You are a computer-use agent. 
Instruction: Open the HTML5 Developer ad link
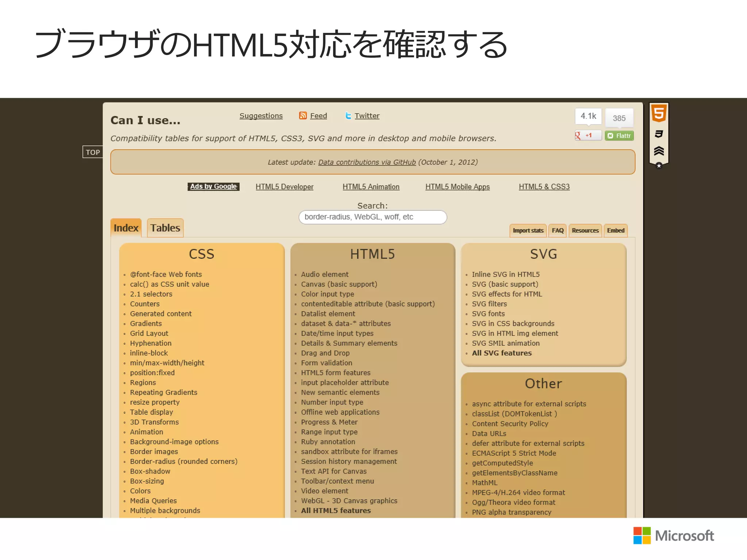point(285,187)
